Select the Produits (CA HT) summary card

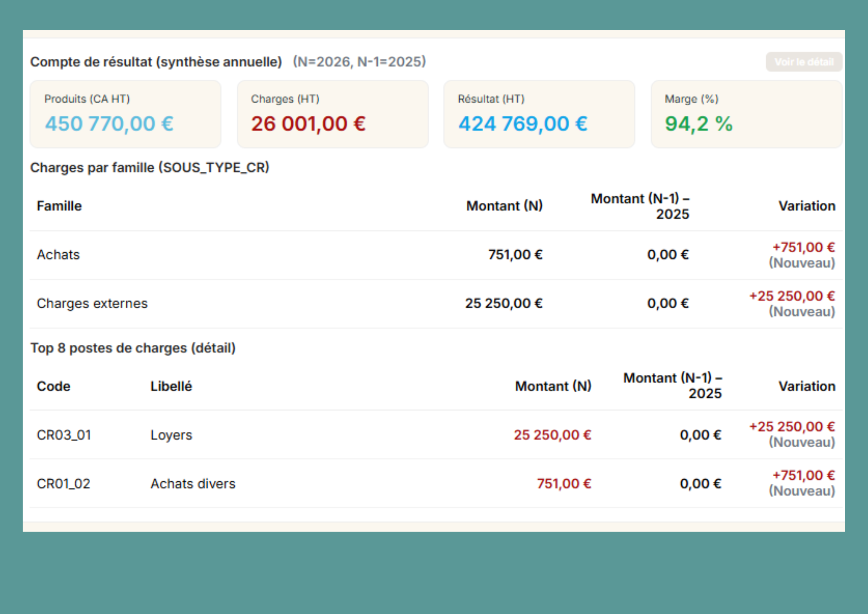pos(125,114)
